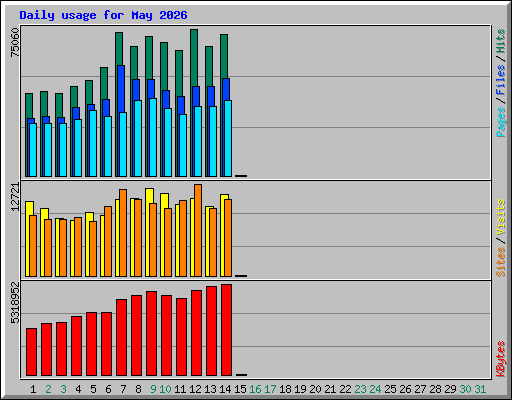Select day 7 on the date axis
Screen dimensions: 512x400
coord(123,389)
